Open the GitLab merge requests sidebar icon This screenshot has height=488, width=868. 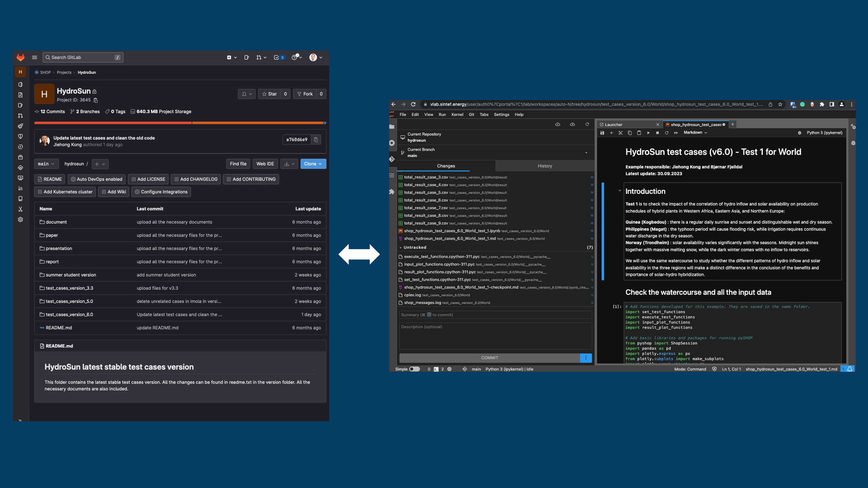(x=20, y=116)
